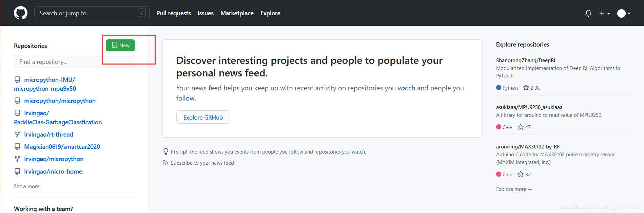Viewport: 644px width, 213px height.
Task: Click the slash shortcut key icon in search
Action: (142, 13)
